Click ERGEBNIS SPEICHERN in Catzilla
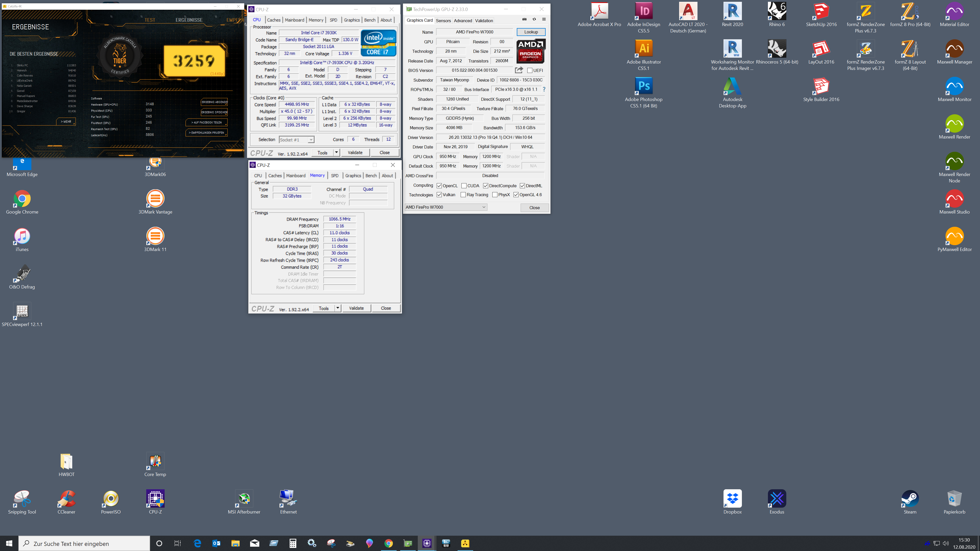Screen dimensions: 980x551 214,112
